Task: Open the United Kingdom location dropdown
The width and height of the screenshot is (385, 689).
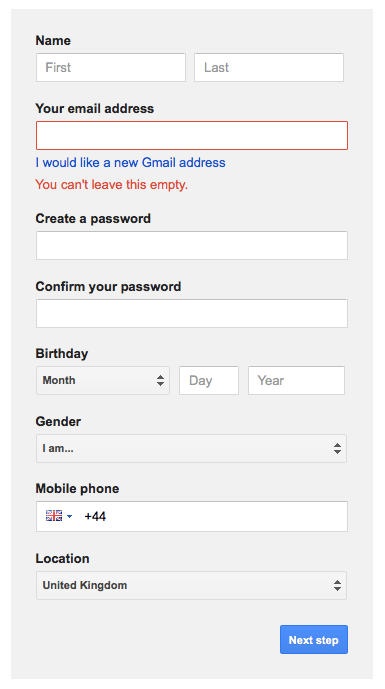Action: click(191, 586)
